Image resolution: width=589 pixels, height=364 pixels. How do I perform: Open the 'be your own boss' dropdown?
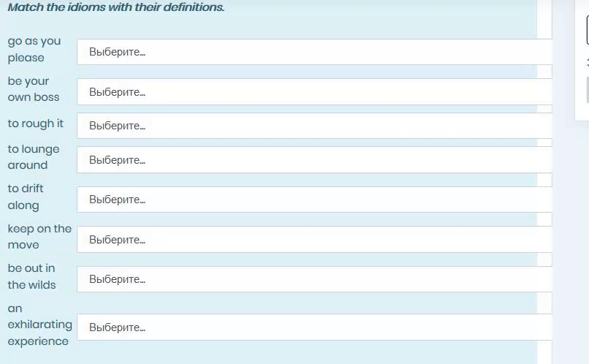coord(314,91)
